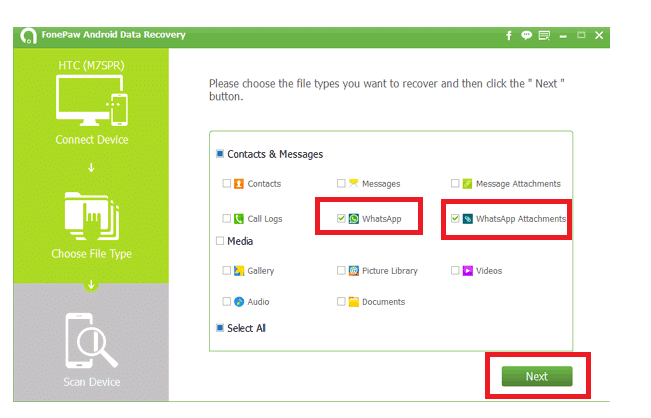Click the Picture Library label

[389, 271]
